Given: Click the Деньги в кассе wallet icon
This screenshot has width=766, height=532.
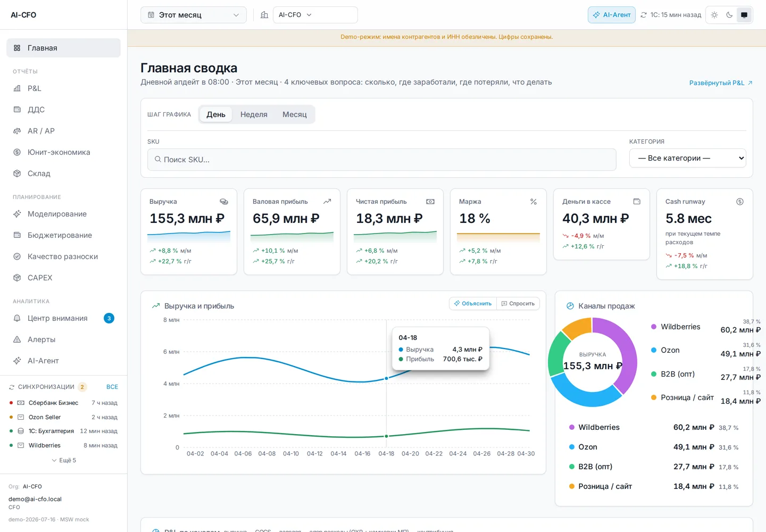Looking at the screenshot, I should tap(637, 202).
